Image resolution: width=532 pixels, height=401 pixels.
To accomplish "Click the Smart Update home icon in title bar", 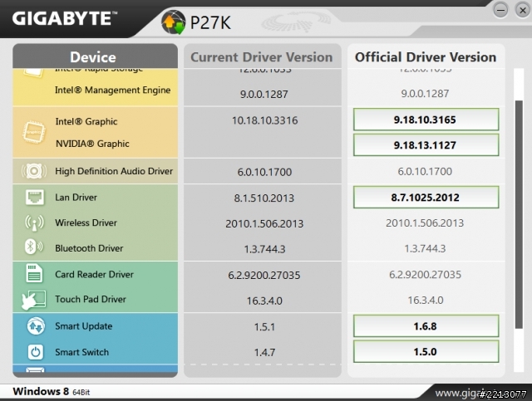I will click(x=172, y=21).
